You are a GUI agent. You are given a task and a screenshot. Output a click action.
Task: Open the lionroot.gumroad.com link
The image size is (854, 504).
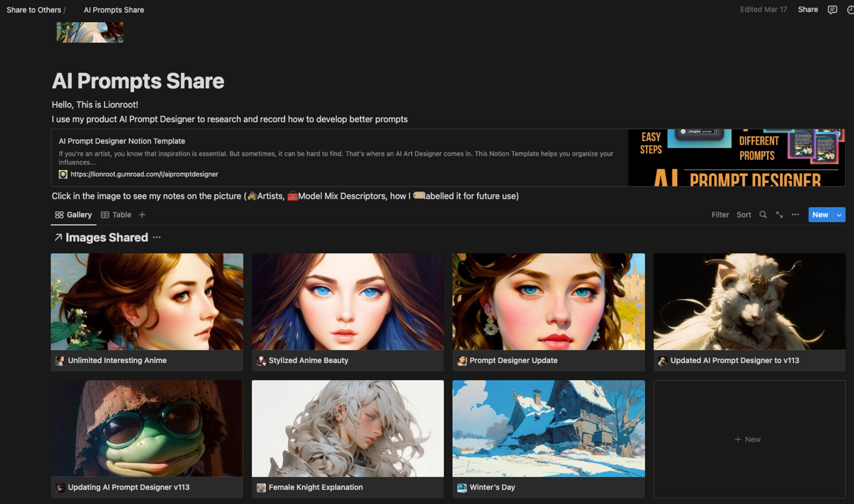[145, 174]
